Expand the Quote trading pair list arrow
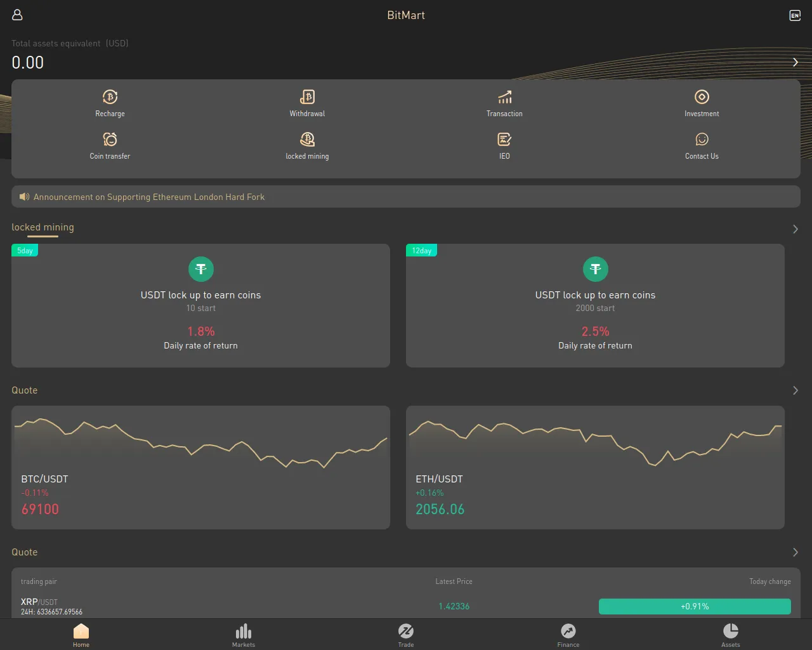This screenshot has height=650, width=812. point(796,552)
